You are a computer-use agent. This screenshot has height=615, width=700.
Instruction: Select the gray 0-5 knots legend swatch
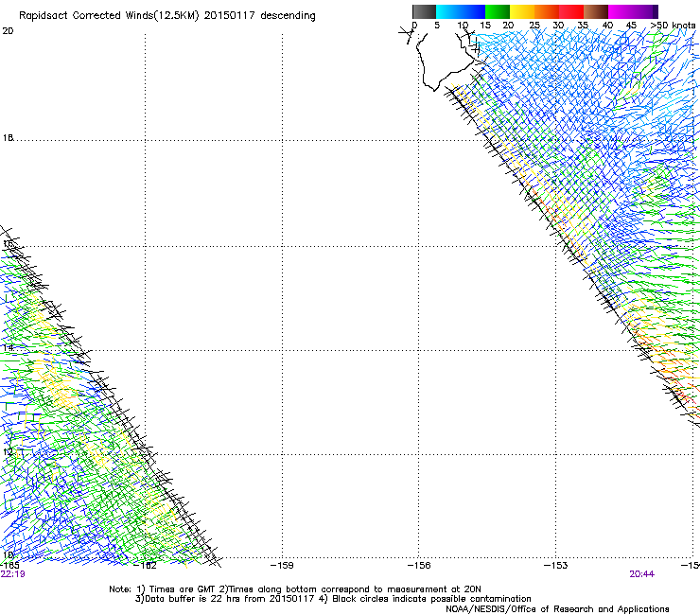tap(424, 11)
